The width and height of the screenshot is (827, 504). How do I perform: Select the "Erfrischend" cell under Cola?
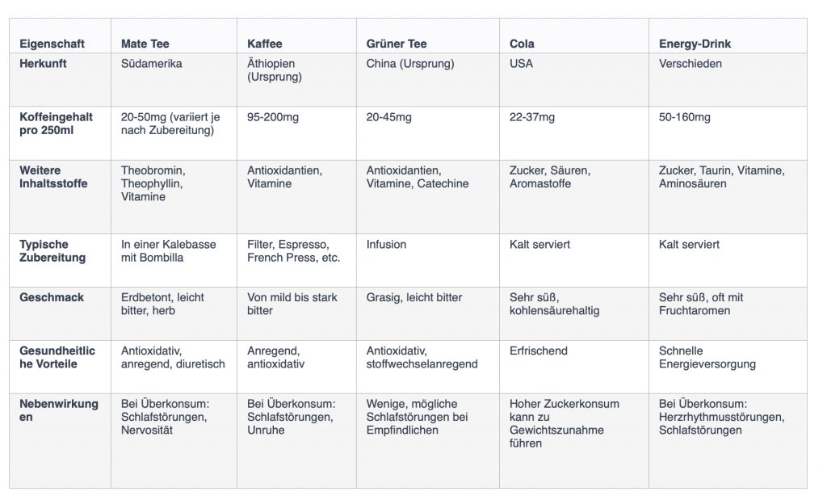click(x=539, y=351)
